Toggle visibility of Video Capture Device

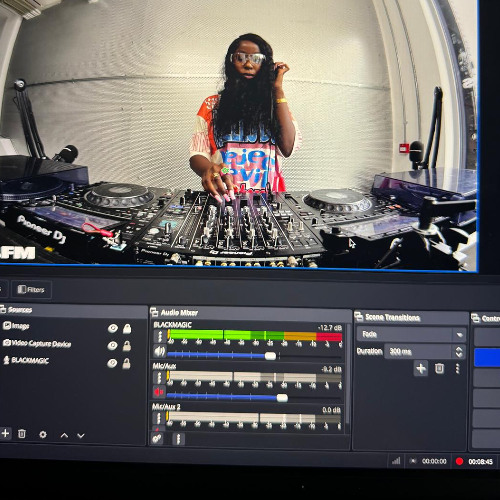[112, 345]
